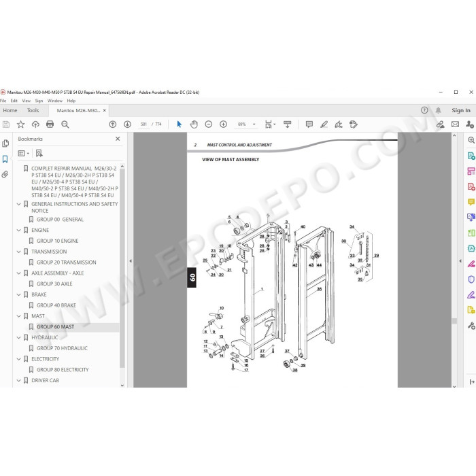Switch to the Home tab
476x476 pixels.
pos(10,110)
